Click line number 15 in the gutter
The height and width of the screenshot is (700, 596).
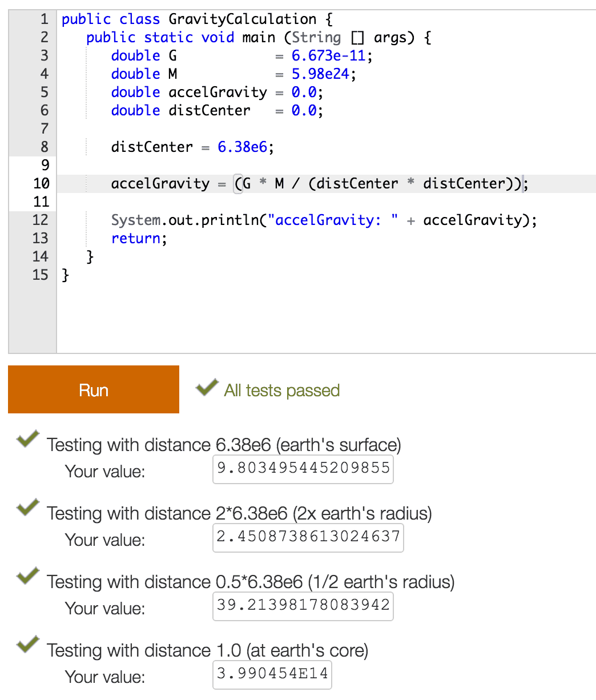[41, 275]
